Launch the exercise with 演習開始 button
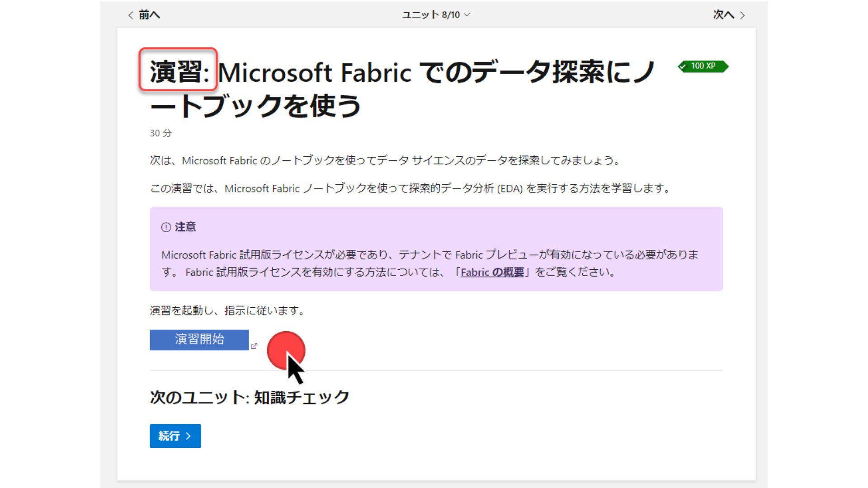The width and height of the screenshot is (868, 488). pyautogui.click(x=199, y=340)
